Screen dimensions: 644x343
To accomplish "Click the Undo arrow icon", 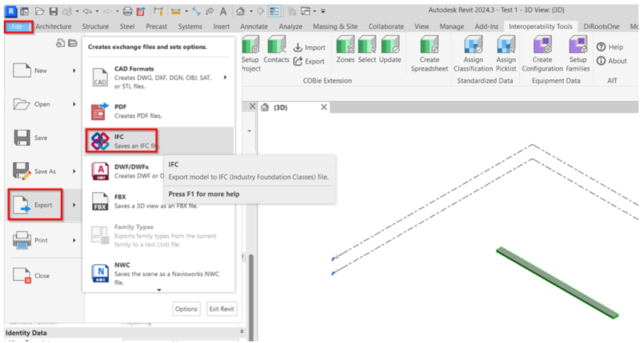I will pos(87,11).
